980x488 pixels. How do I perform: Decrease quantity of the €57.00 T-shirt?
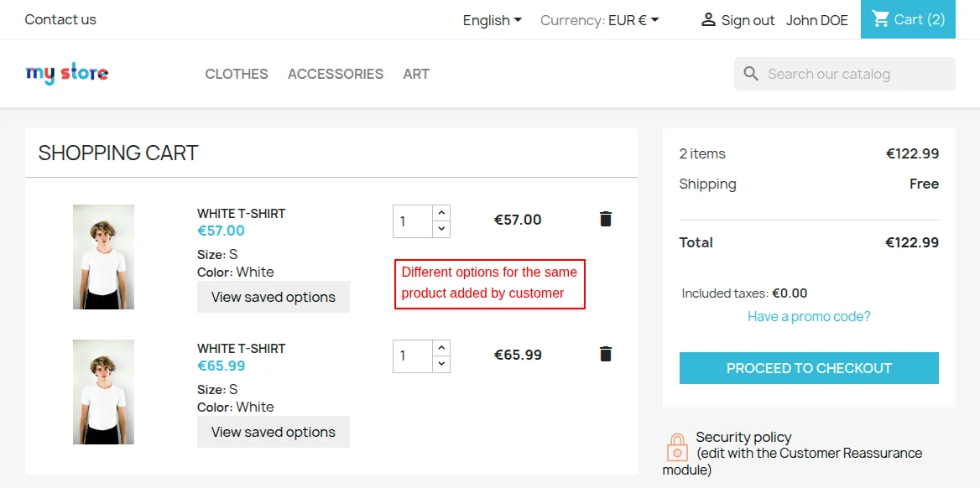pyautogui.click(x=441, y=229)
